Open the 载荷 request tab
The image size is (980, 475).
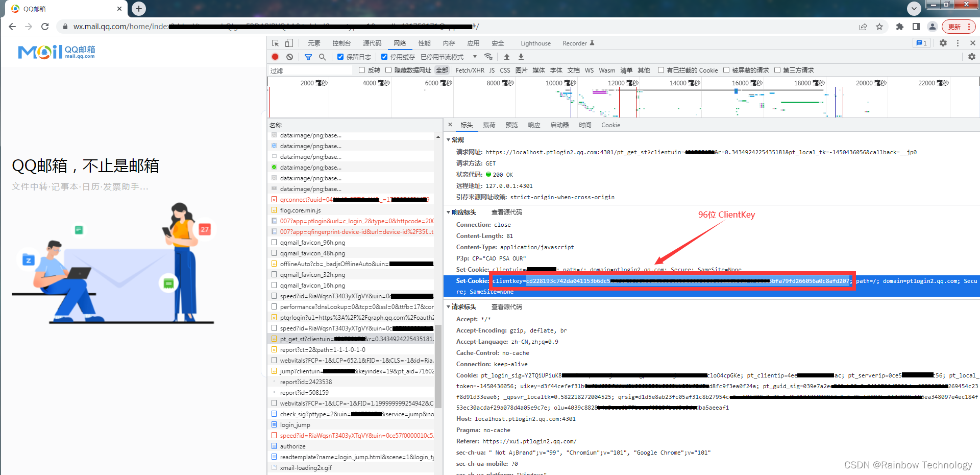click(x=489, y=125)
